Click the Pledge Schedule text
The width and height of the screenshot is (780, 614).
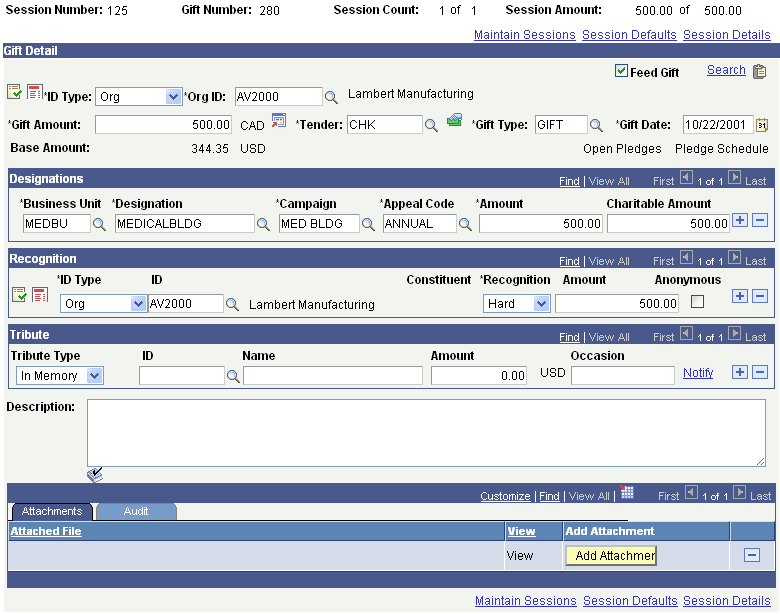click(721, 149)
